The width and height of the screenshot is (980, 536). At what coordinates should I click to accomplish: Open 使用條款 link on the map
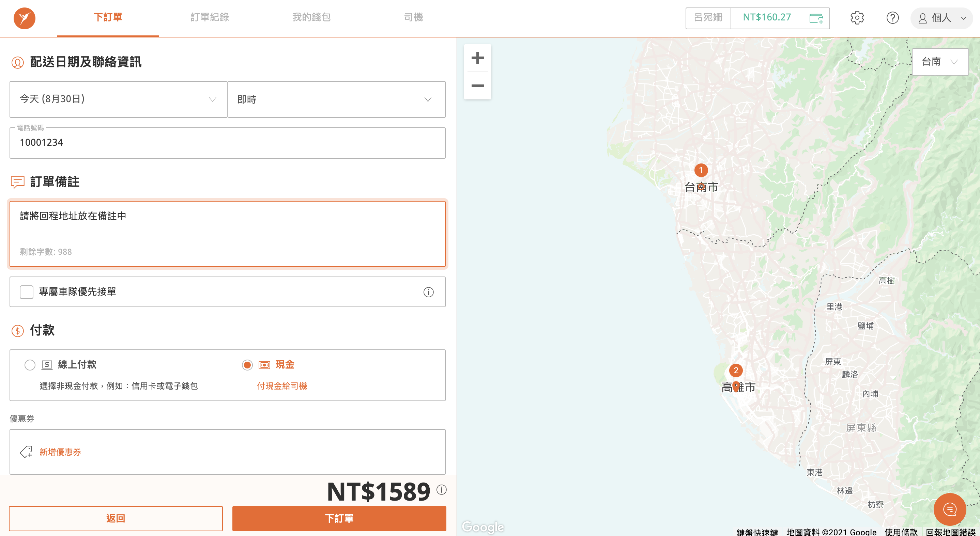click(x=901, y=532)
